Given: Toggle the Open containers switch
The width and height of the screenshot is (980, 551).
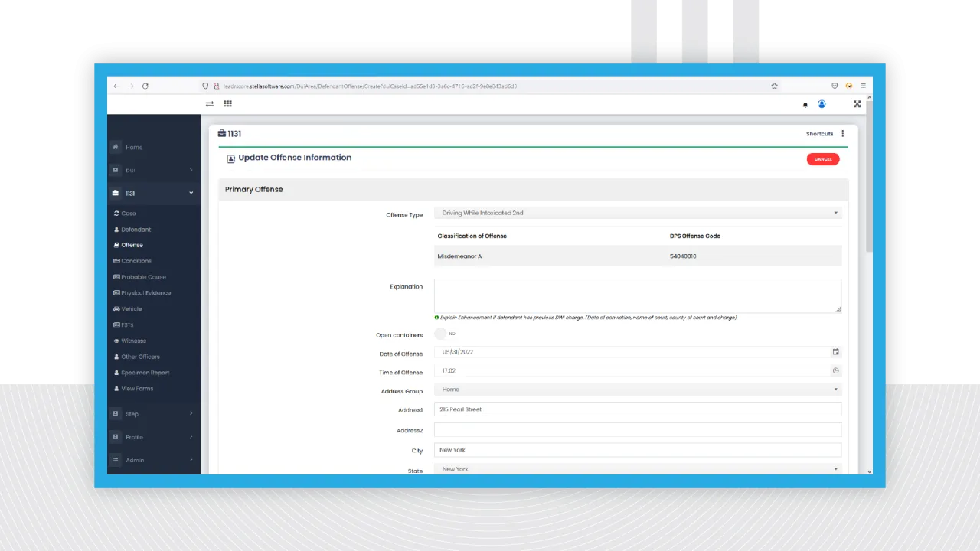Looking at the screenshot, I should pyautogui.click(x=446, y=334).
